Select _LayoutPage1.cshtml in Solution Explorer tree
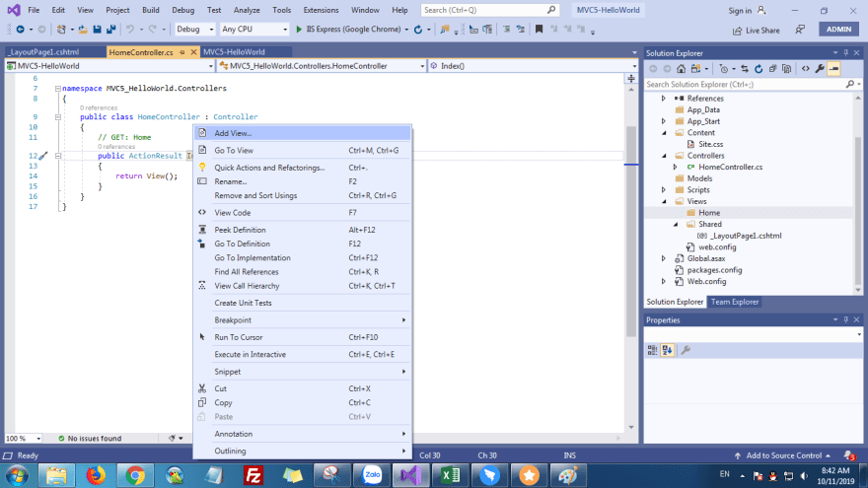This screenshot has width=868, height=488. tap(745, 236)
